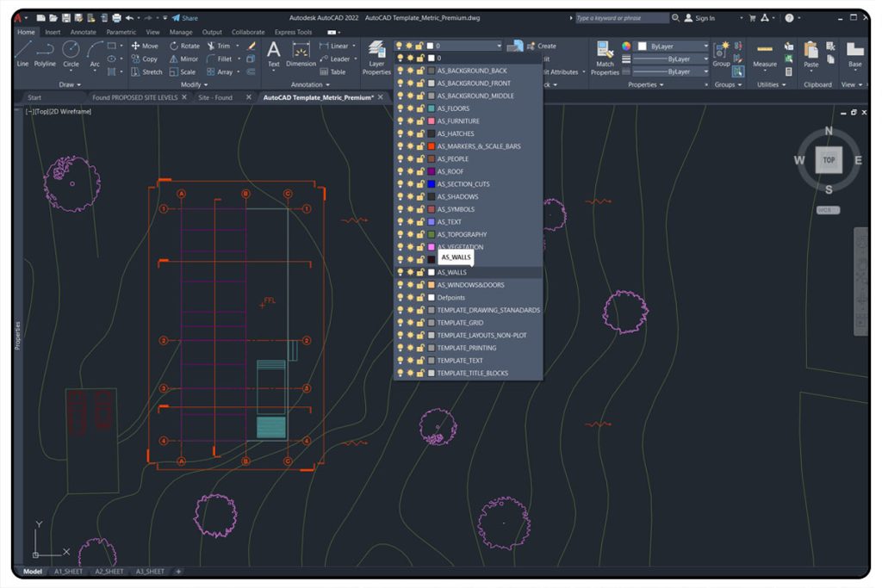Screen dimensions: 882x588
Task: Click the Paste clipboard tool
Action: coord(811,55)
